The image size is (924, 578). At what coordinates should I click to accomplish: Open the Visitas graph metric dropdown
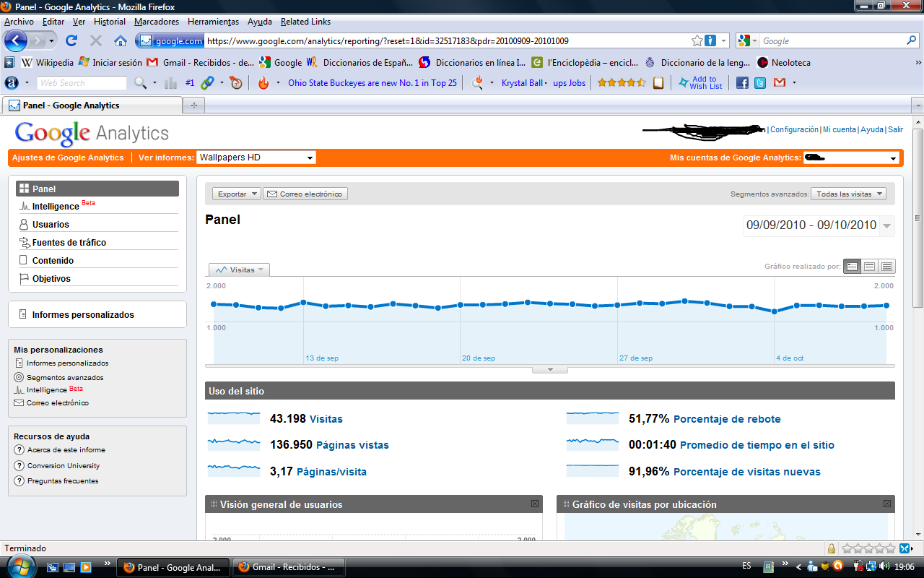(239, 269)
